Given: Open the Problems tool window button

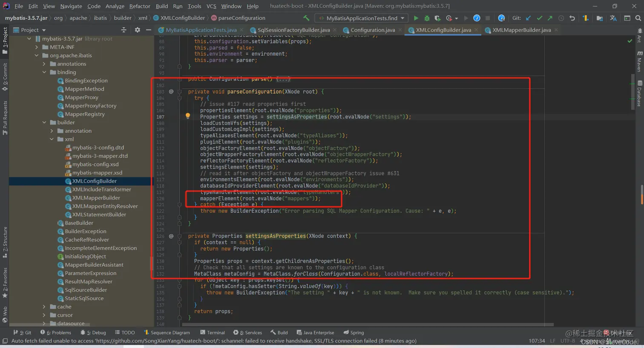Looking at the screenshot, I should 56,332.
